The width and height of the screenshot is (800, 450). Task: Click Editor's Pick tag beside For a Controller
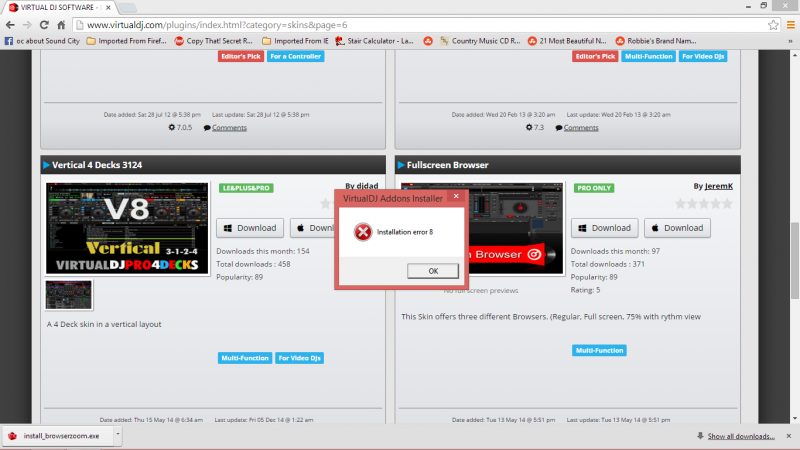click(241, 56)
